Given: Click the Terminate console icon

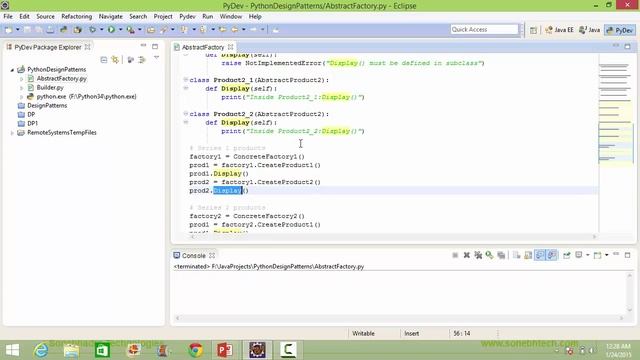Looking at the screenshot, I should coord(455,256).
